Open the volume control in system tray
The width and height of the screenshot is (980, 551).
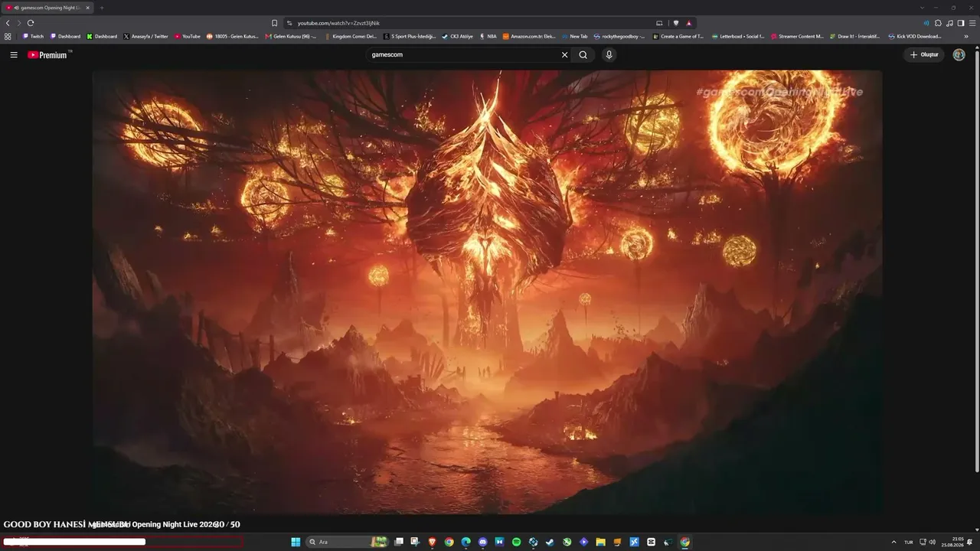(x=933, y=542)
